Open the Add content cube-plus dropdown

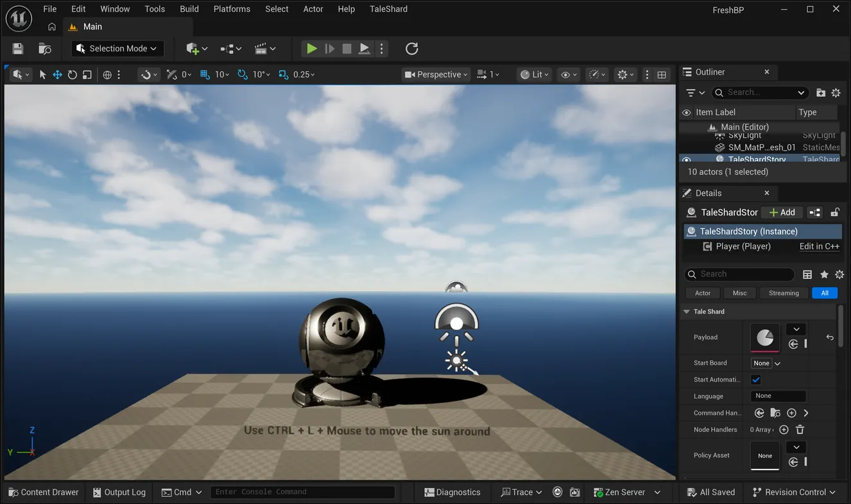197,49
